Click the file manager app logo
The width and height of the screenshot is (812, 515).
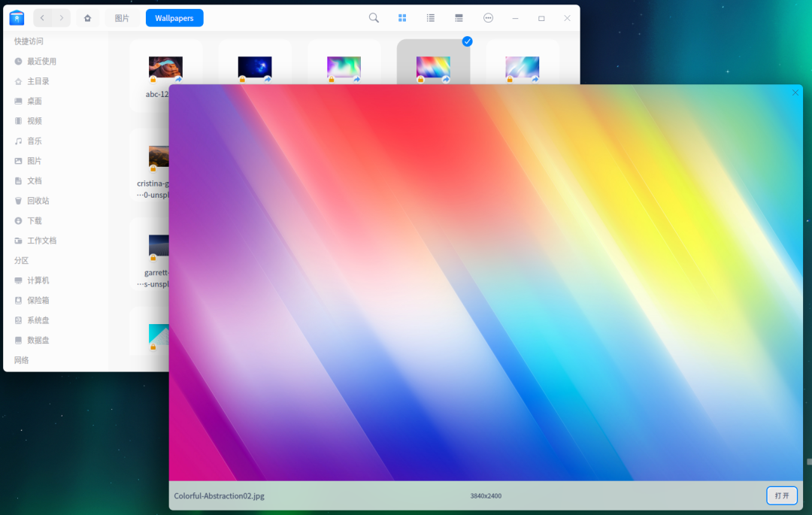coord(17,18)
